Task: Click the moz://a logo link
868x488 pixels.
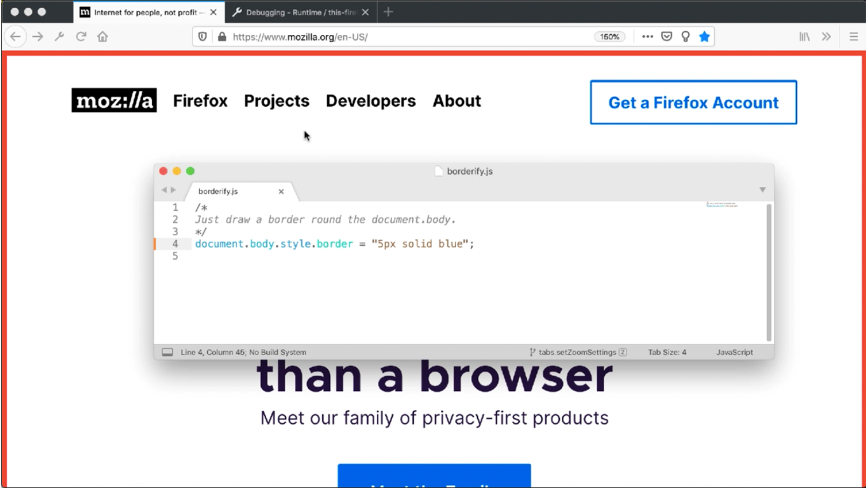Action: (114, 100)
